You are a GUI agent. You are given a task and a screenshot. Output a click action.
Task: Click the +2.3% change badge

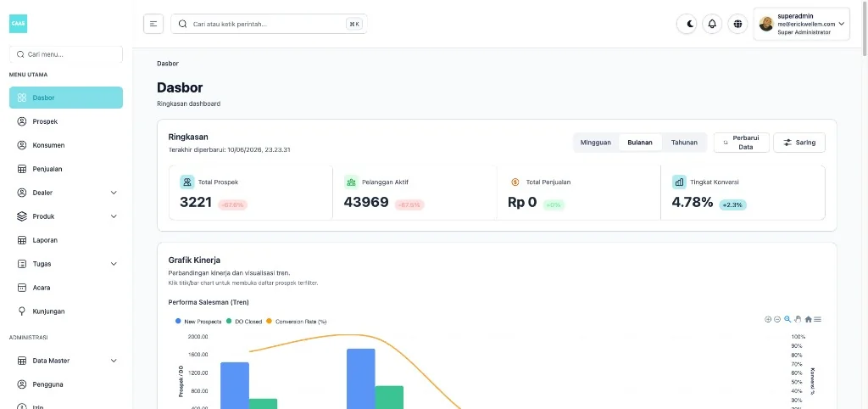pos(733,205)
